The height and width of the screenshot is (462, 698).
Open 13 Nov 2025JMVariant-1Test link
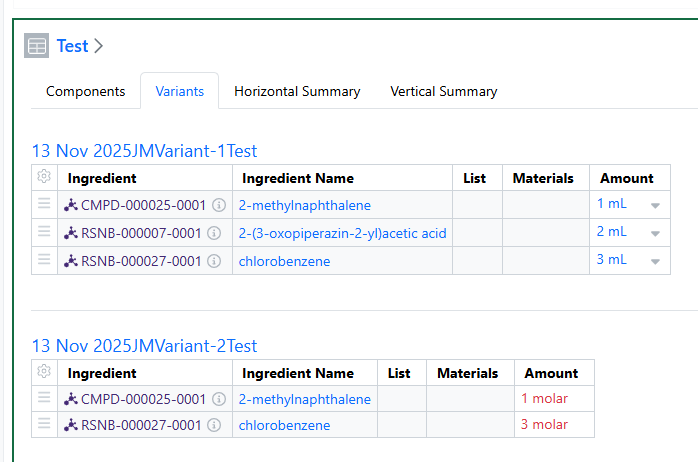pos(144,151)
